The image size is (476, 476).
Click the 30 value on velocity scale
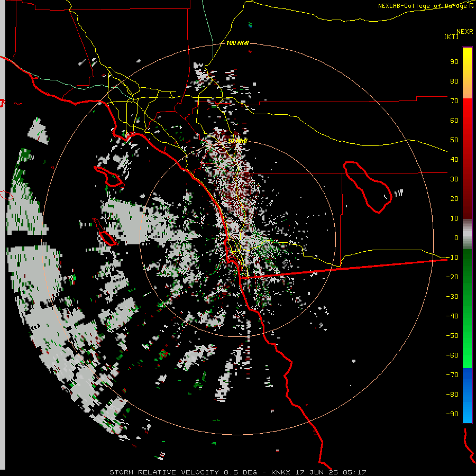454,179
